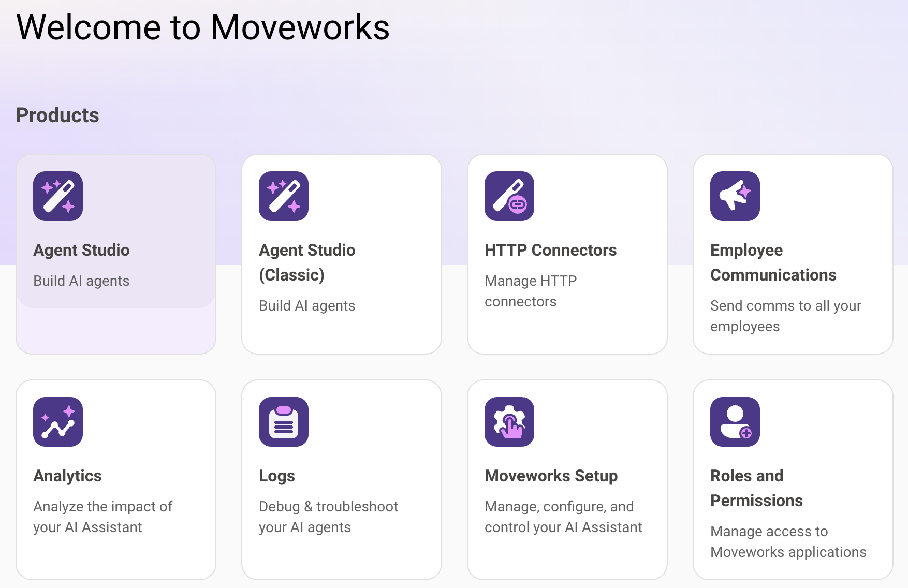Select 'Manage HTTP connectors' description text

(x=531, y=291)
